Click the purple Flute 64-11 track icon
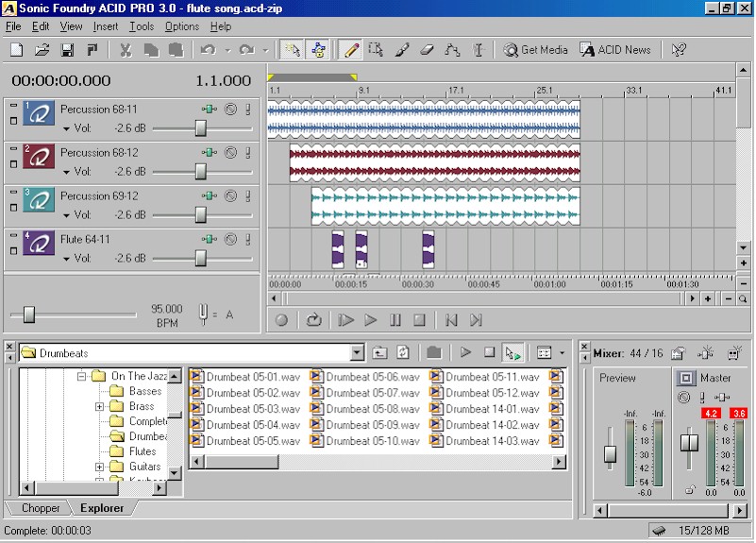The image size is (756, 543). [39, 243]
